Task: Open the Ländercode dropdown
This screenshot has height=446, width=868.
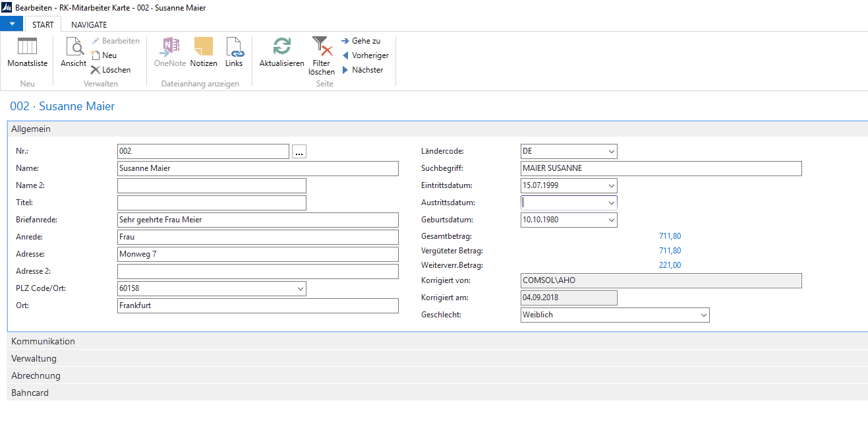Action: (612, 152)
